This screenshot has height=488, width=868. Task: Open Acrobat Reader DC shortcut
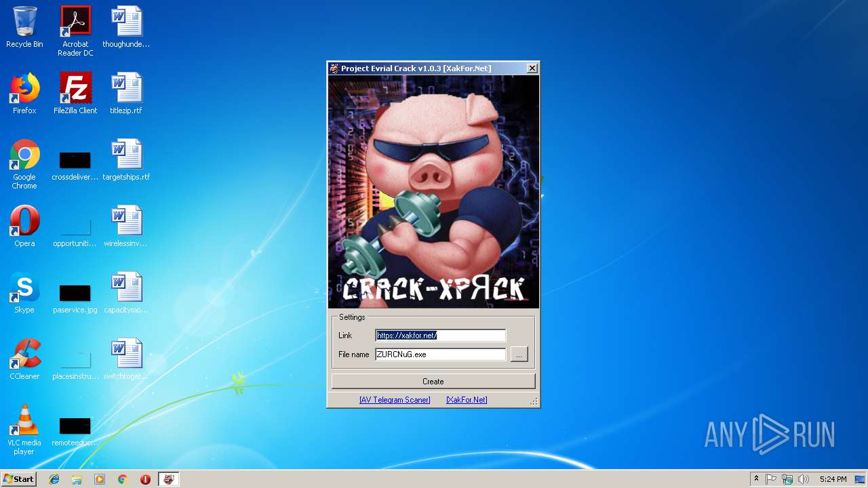coord(75,31)
